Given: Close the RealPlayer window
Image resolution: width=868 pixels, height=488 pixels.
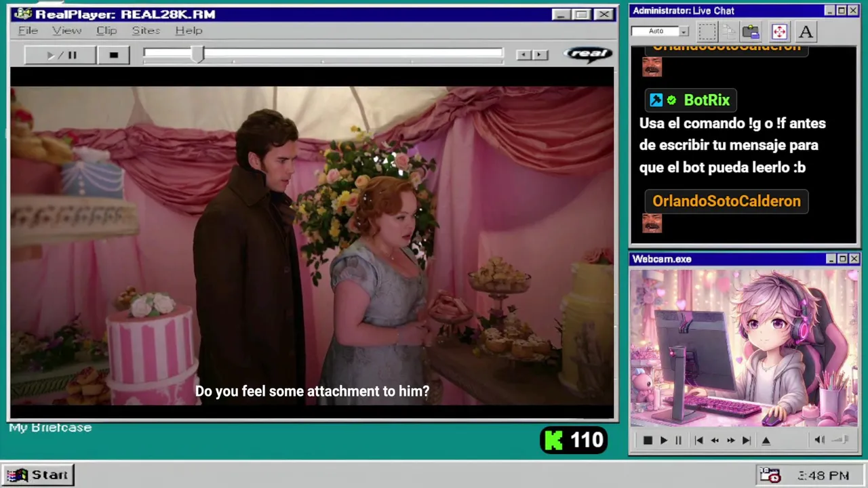Looking at the screenshot, I should pos(603,14).
